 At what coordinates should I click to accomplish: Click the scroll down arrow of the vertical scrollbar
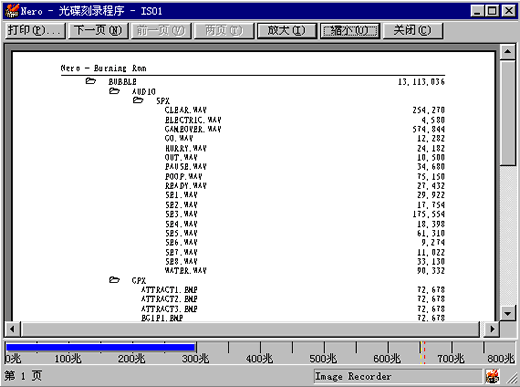coord(508,313)
